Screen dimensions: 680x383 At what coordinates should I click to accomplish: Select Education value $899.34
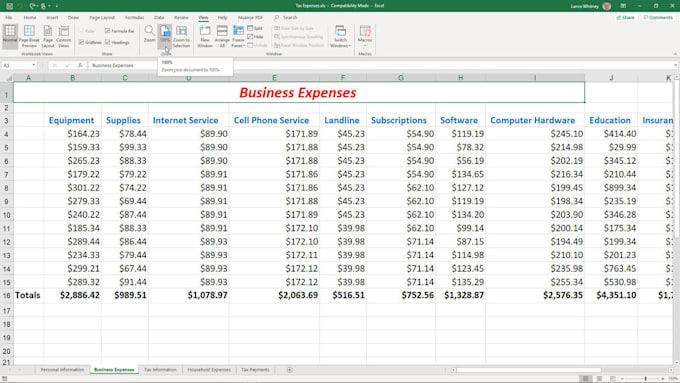611,188
